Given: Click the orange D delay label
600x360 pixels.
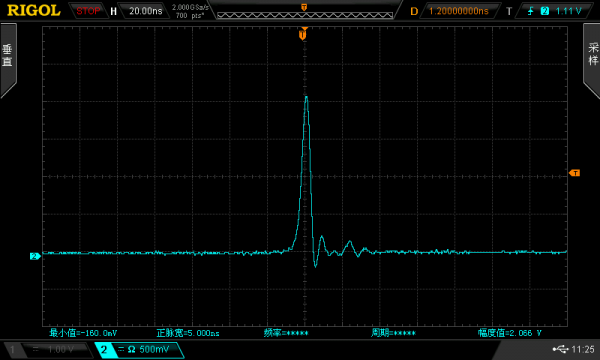Looking at the screenshot, I should pyautogui.click(x=414, y=11).
